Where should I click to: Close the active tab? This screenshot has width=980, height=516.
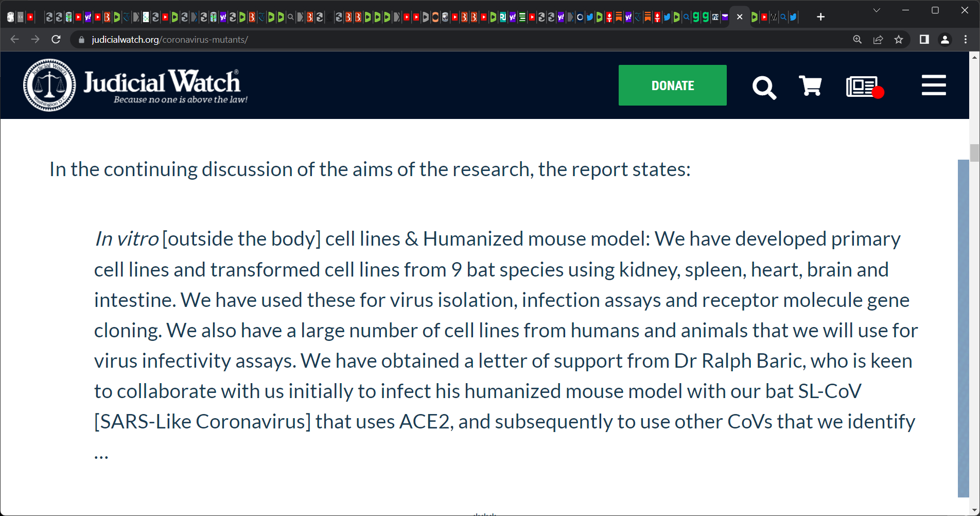coord(740,17)
